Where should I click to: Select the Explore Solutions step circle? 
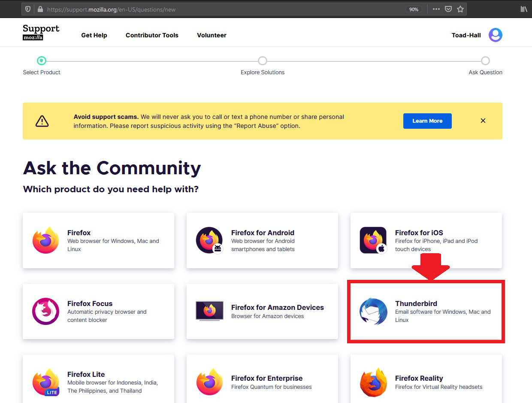point(263,61)
